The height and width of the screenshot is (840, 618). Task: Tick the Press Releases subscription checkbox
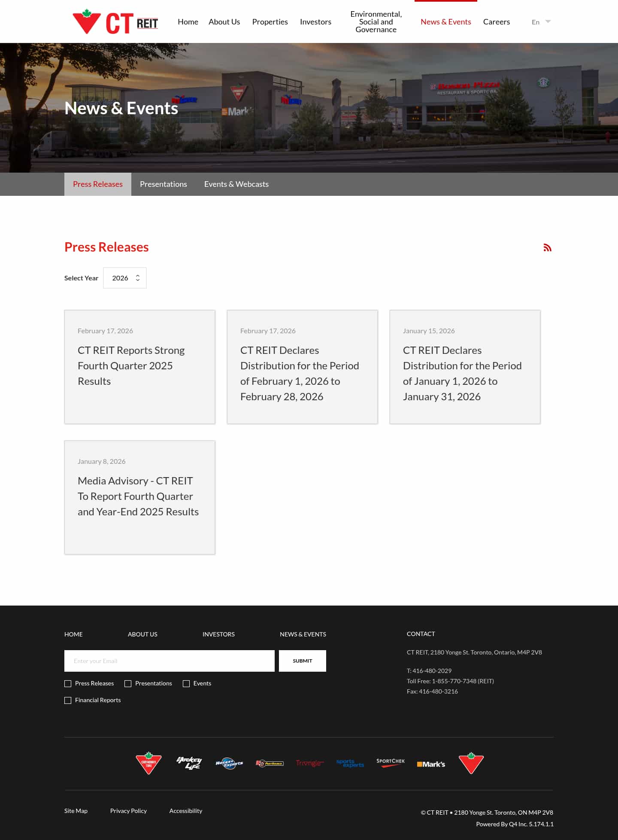(68, 684)
